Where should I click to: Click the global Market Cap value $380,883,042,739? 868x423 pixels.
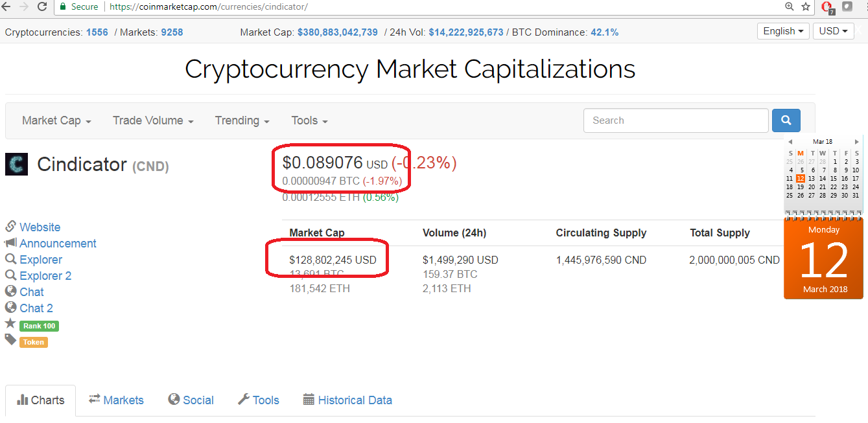338,32
